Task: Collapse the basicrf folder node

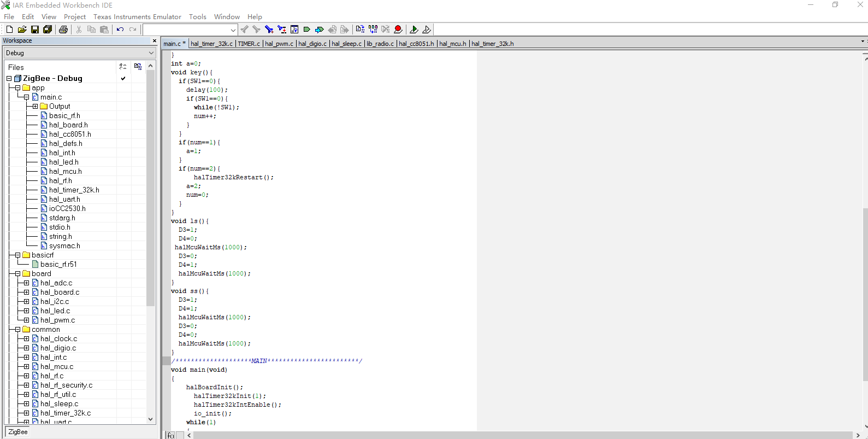Action: point(18,255)
